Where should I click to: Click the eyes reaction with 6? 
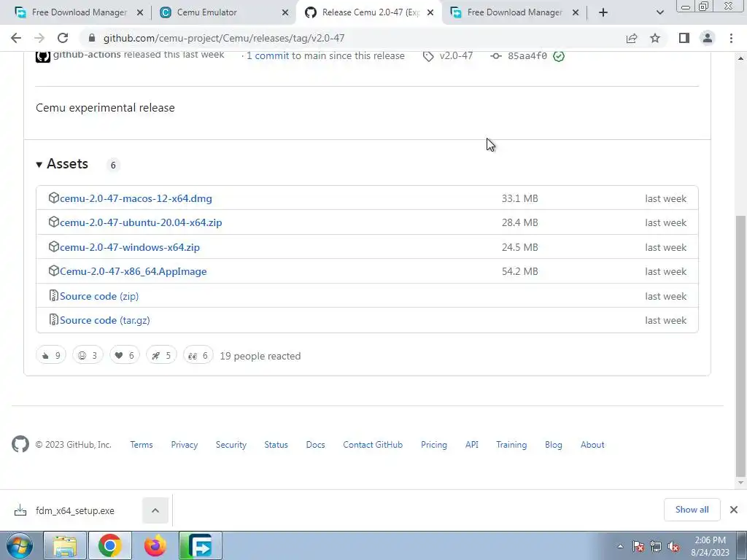point(198,355)
